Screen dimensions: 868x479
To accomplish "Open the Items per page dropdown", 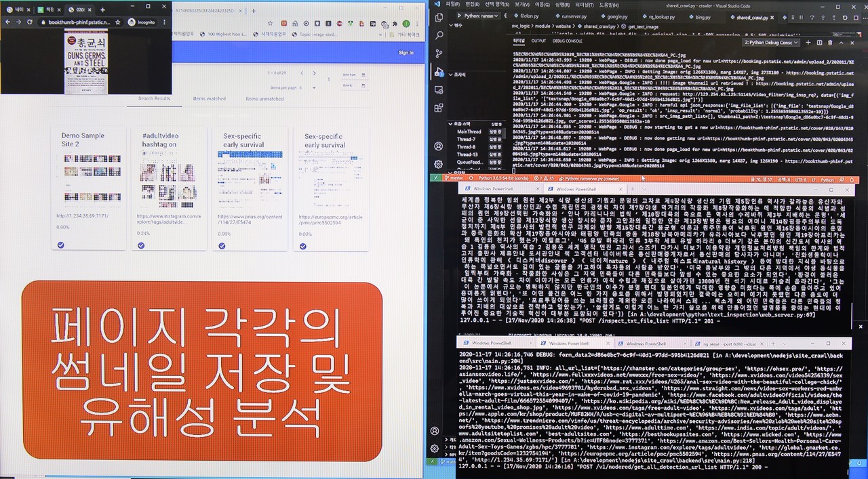I will pyautogui.click(x=314, y=87).
